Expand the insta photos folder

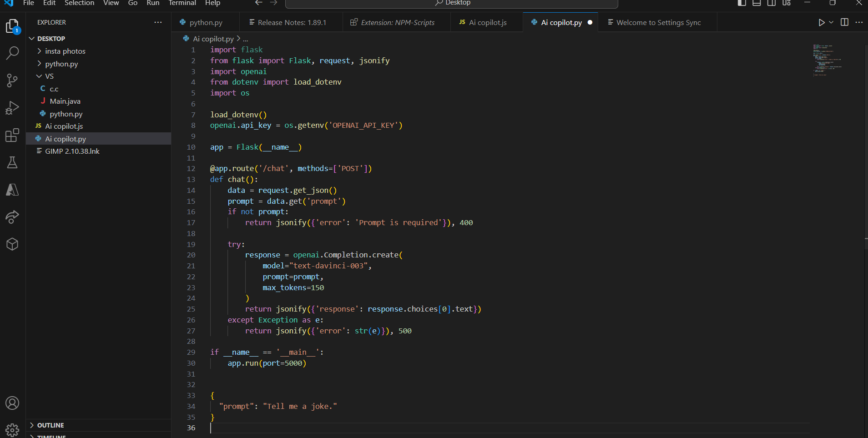point(65,51)
